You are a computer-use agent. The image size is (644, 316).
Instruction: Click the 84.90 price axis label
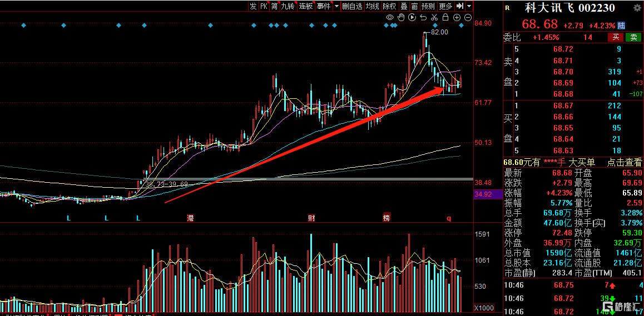[483, 23]
